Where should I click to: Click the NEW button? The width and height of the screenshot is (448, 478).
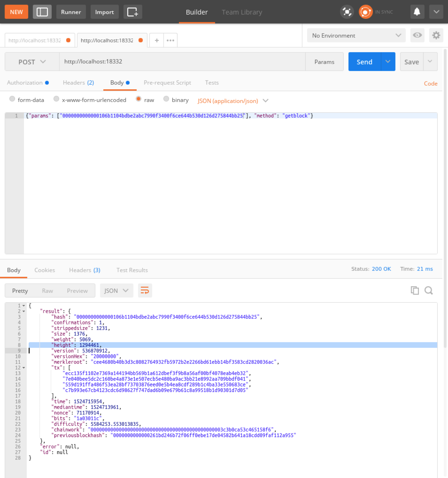(x=16, y=12)
